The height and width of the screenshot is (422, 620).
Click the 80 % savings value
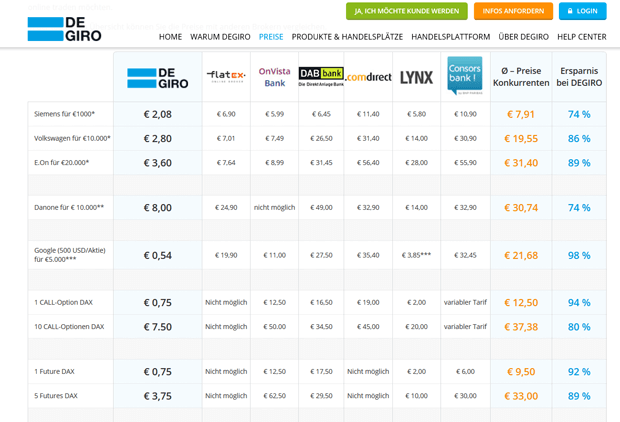tap(579, 327)
